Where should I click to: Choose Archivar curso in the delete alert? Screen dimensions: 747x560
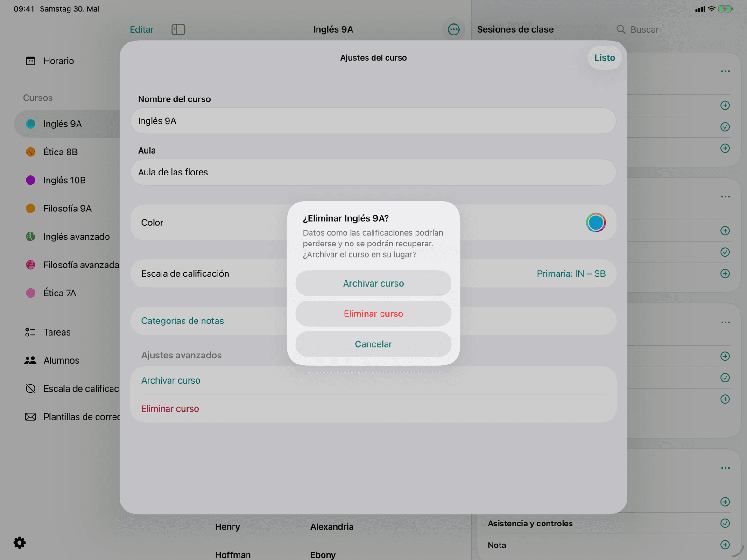coord(373,283)
